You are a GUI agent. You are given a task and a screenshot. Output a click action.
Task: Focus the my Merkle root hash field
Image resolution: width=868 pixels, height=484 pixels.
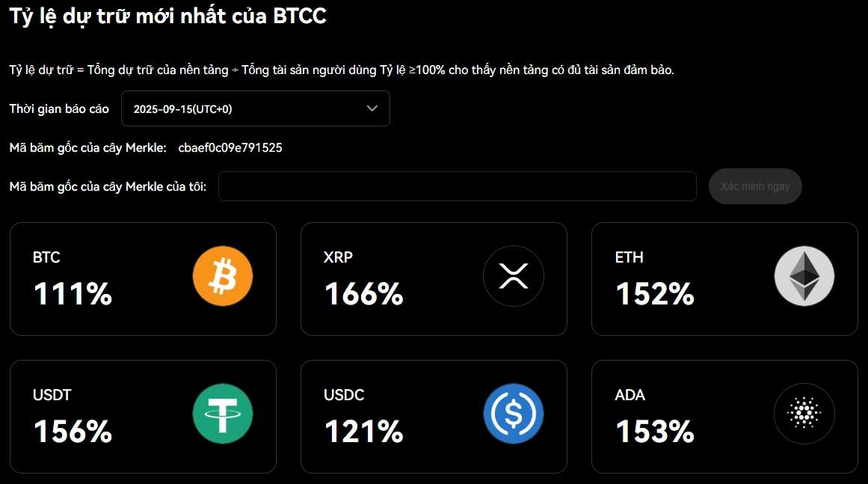(457, 186)
